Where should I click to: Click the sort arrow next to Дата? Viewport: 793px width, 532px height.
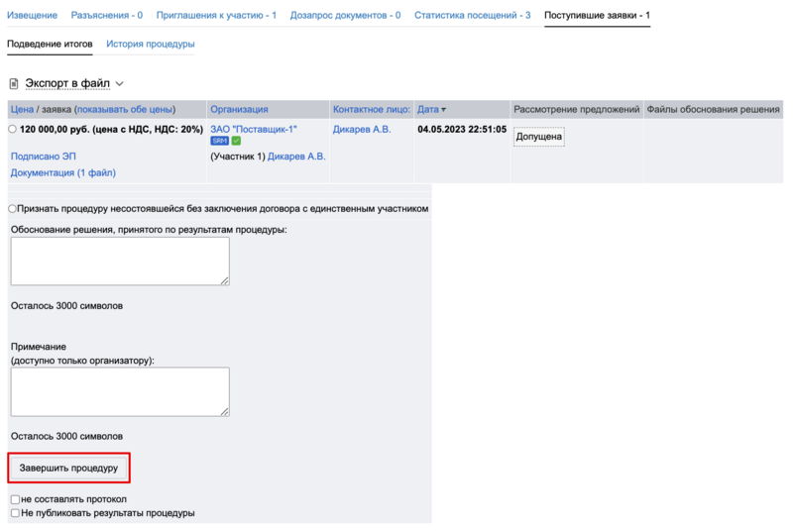pyautogui.click(x=443, y=110)
